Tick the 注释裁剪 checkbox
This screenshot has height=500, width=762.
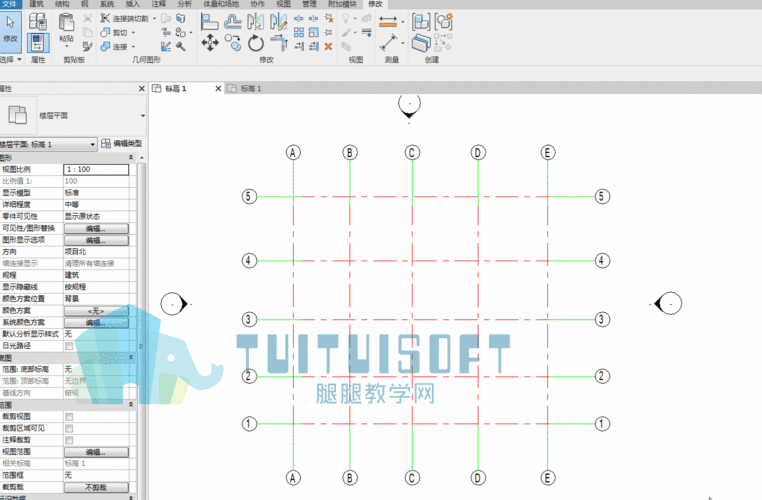(69, 440)
